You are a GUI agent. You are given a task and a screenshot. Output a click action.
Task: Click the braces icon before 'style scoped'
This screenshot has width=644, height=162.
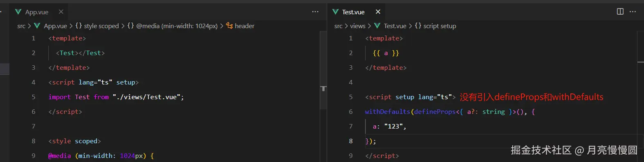79,26
